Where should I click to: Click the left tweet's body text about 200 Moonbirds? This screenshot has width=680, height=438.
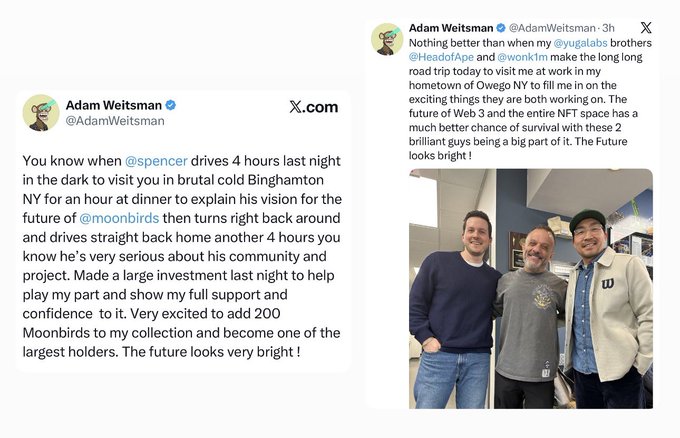pos(180,332)
